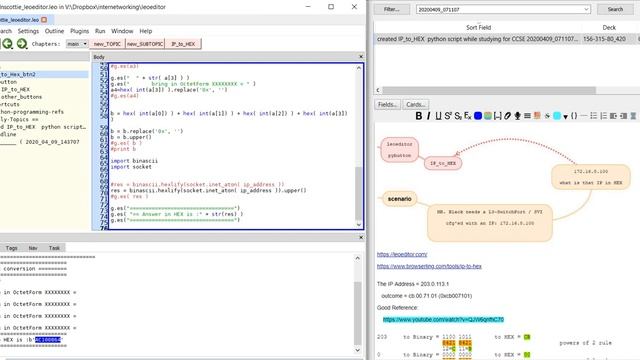
Task: Click the new_TOPIC script button
Action: click(x=107, y=44)
